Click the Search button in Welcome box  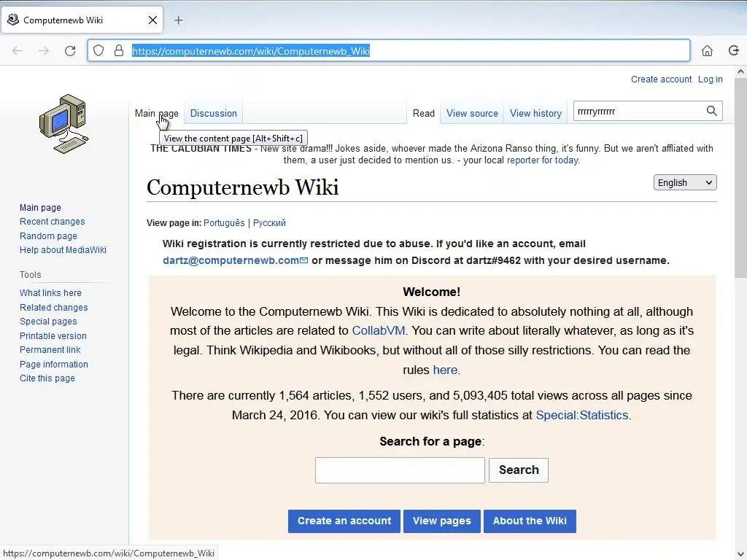coord(519,470)
